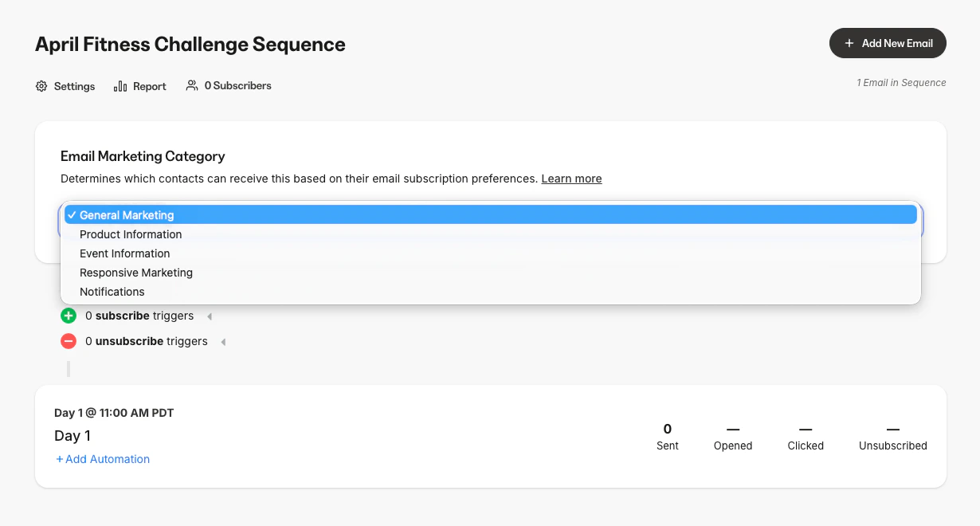This screenshot has height=526, width=980.
Task: Open the 0 Subscribers view
Action: point(237,84)
